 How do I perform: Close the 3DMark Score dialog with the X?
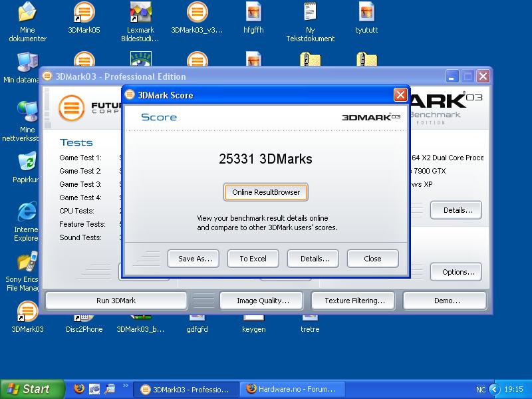point(400,95)
